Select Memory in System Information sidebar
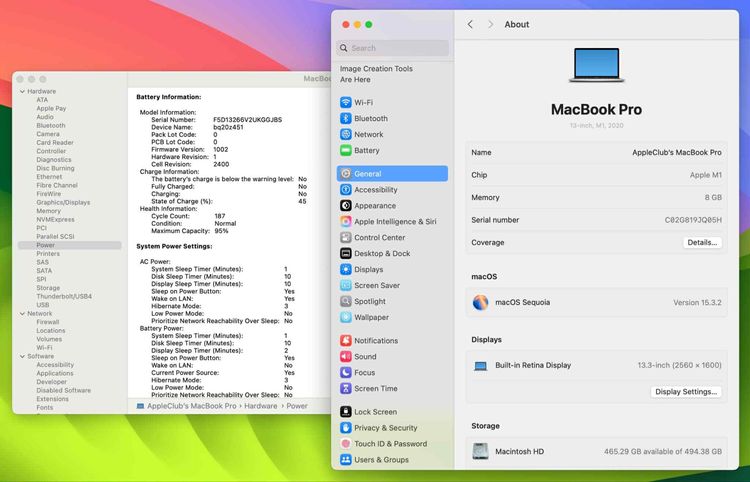 point(48,211)
